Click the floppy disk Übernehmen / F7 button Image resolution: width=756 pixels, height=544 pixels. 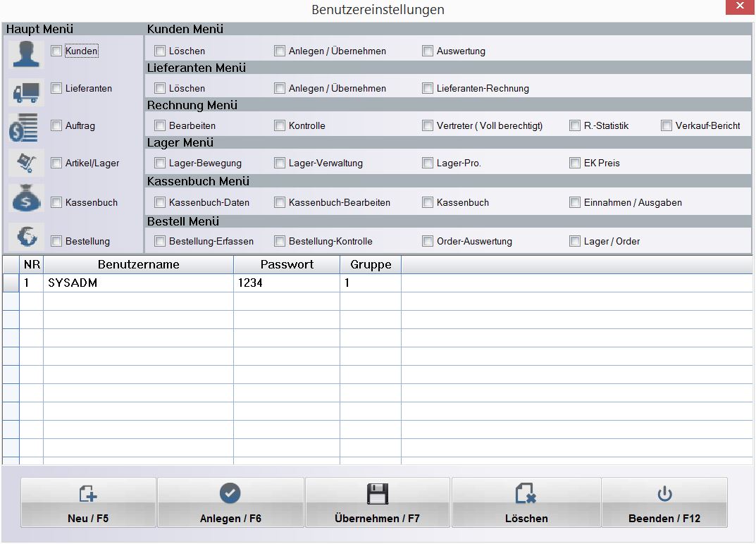(377, 502)
